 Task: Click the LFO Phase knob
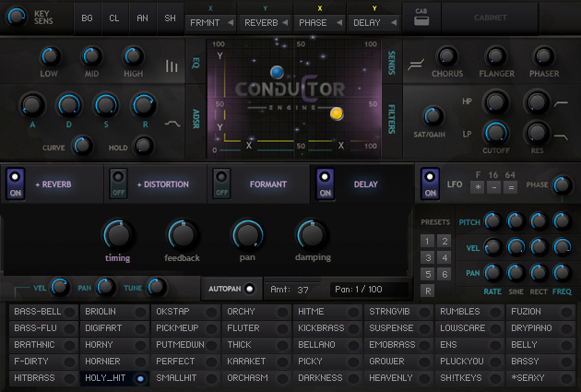point(563,184)
